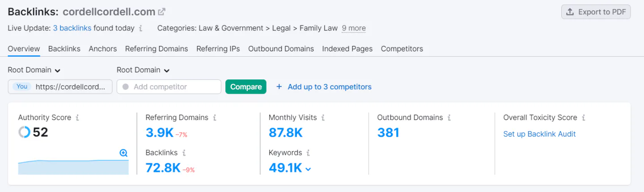Click the Authority Score trend chart

tap(73, 167)
